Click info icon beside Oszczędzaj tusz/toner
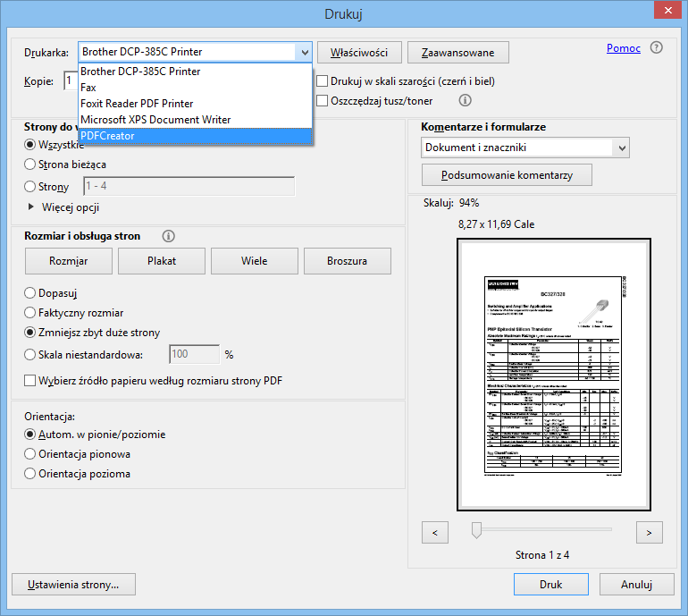 coord(465,101)
